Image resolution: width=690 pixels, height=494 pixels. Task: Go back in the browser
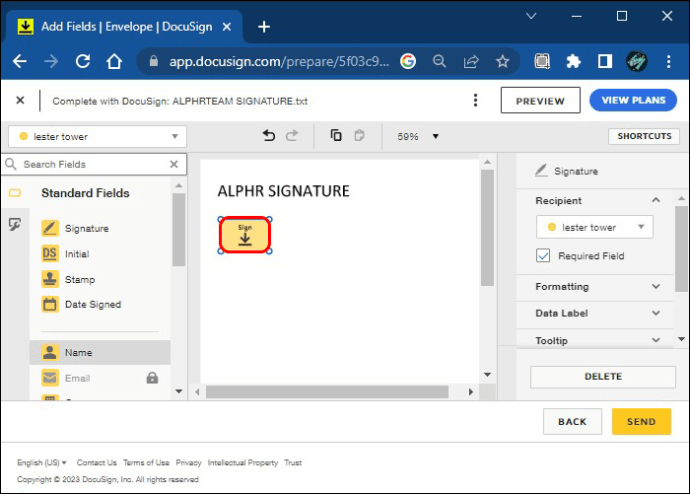point(20,61)
